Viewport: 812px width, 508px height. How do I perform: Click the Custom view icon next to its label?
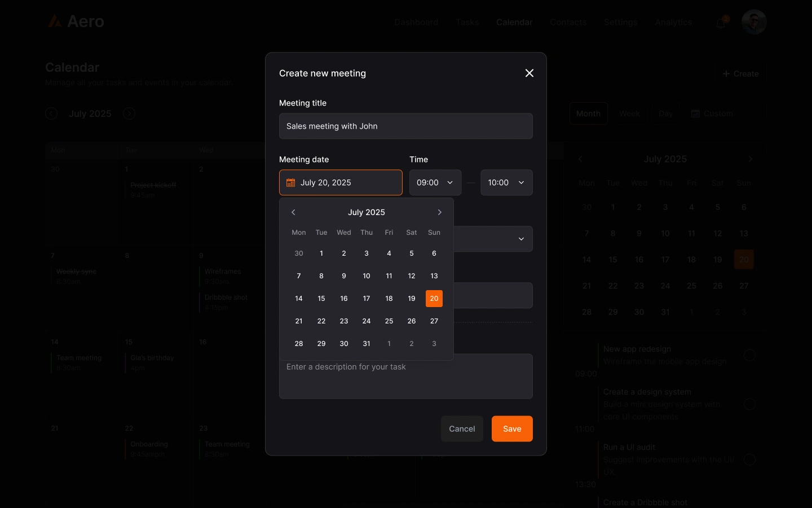click(695, 113)
